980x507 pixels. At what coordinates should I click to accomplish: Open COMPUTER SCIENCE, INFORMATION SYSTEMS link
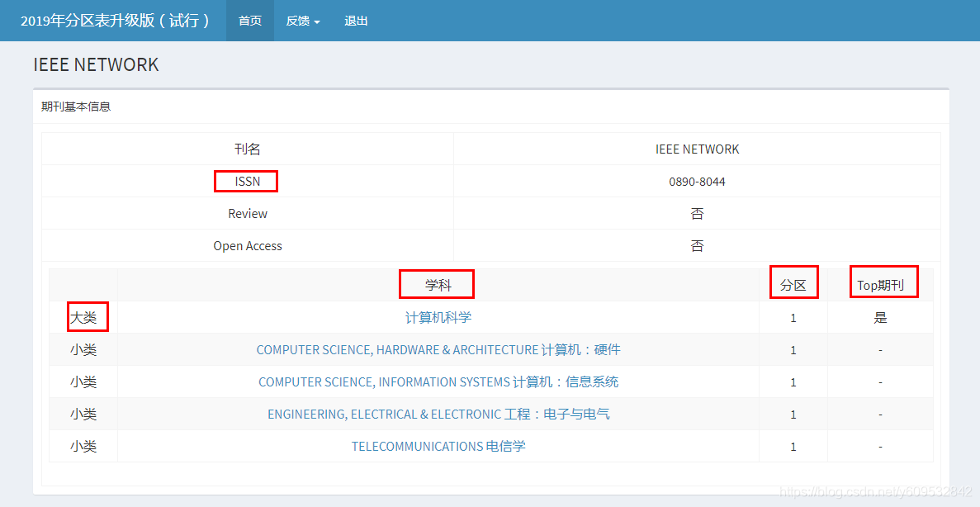click(x=438, y=382)
